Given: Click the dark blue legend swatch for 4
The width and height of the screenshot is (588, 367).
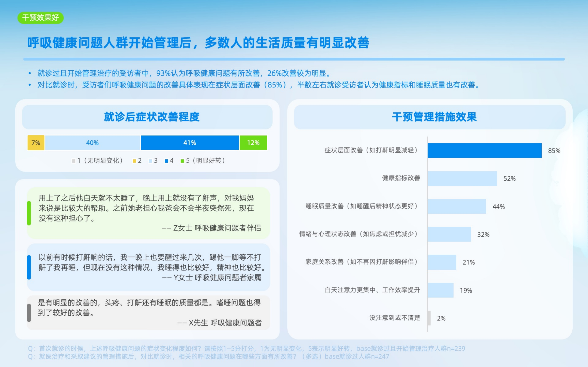Looking at the screenshot, I should pos(166,161).
